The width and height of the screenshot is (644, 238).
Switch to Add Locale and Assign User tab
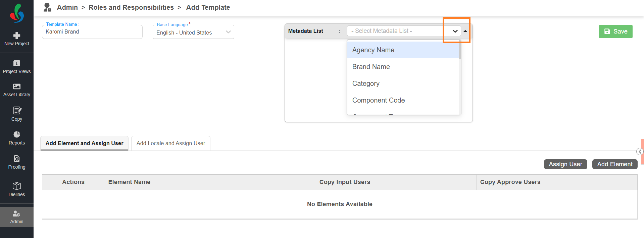[x=170, y=143]
